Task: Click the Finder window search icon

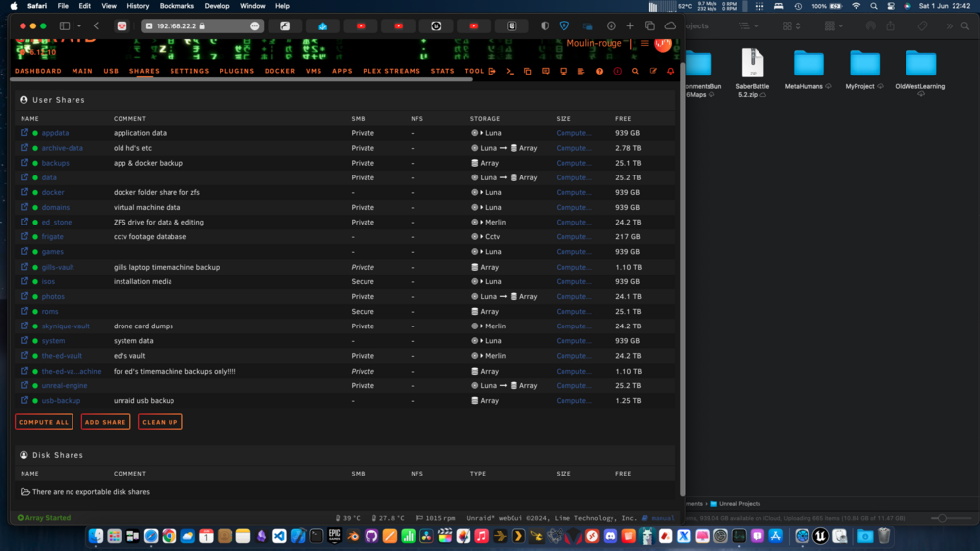Action: 965,26
